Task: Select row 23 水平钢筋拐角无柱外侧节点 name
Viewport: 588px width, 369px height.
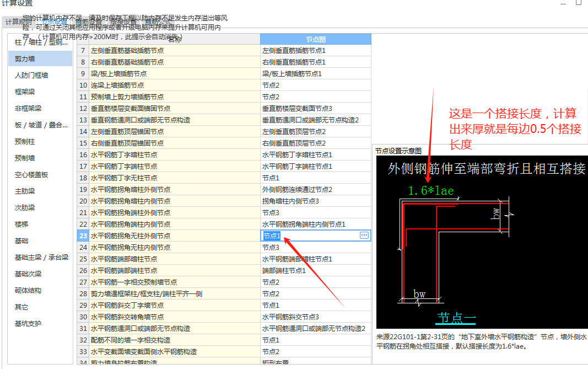Action: pos(174,236)
